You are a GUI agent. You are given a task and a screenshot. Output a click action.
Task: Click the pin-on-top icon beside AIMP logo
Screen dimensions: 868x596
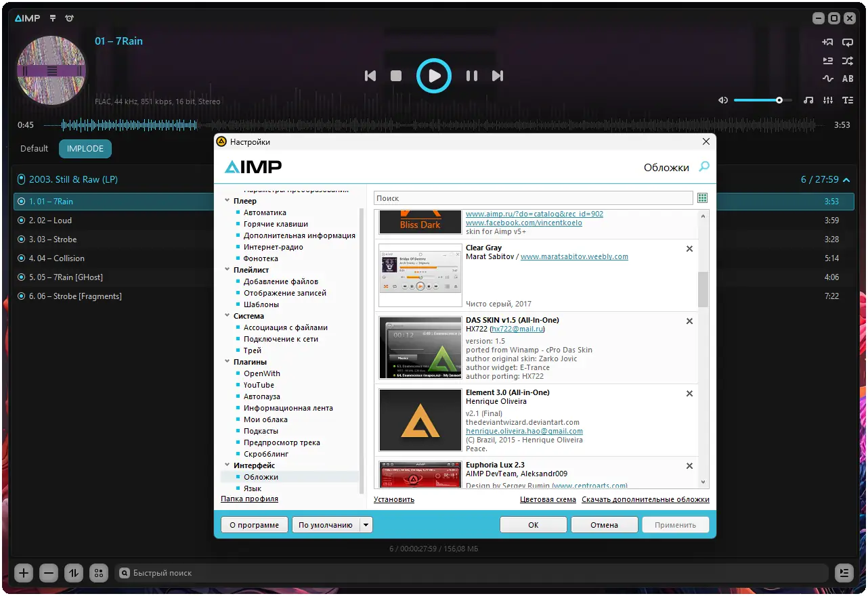[x=53, y=18]
